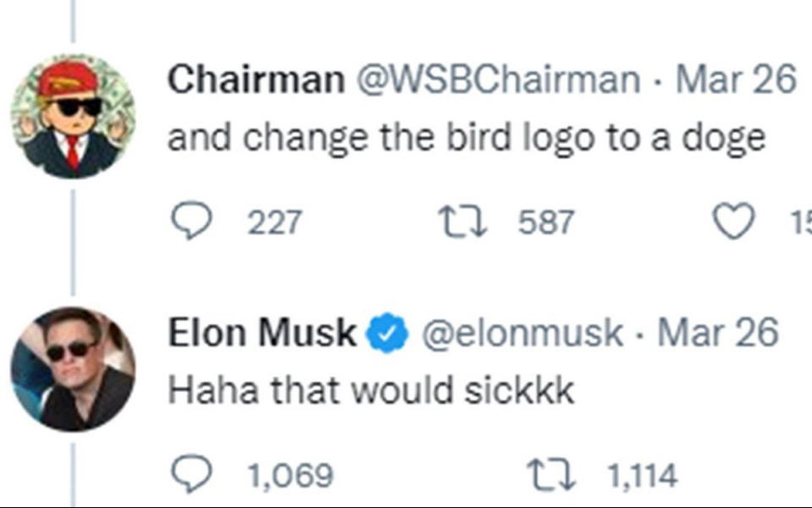This screenshot has width=812, height=508.
Task: Click the "Elon Musk" display name
Action: [263, 334]
